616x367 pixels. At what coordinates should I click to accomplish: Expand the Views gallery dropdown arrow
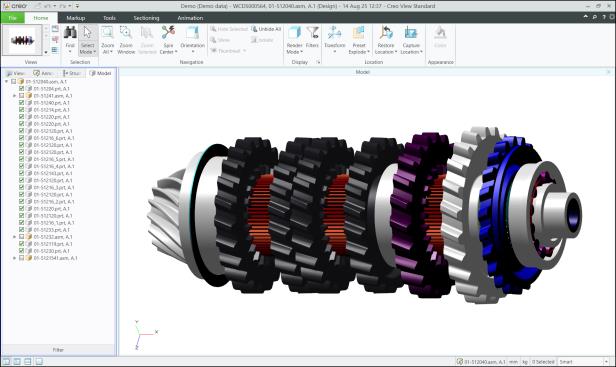(46, 52)
